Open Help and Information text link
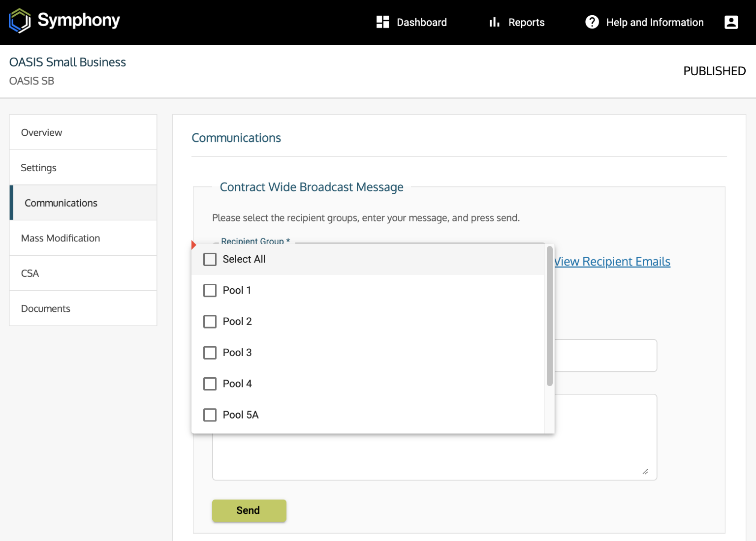Image resolution: width=756 pixels, height=541 pixels. [x=655, y=23]
